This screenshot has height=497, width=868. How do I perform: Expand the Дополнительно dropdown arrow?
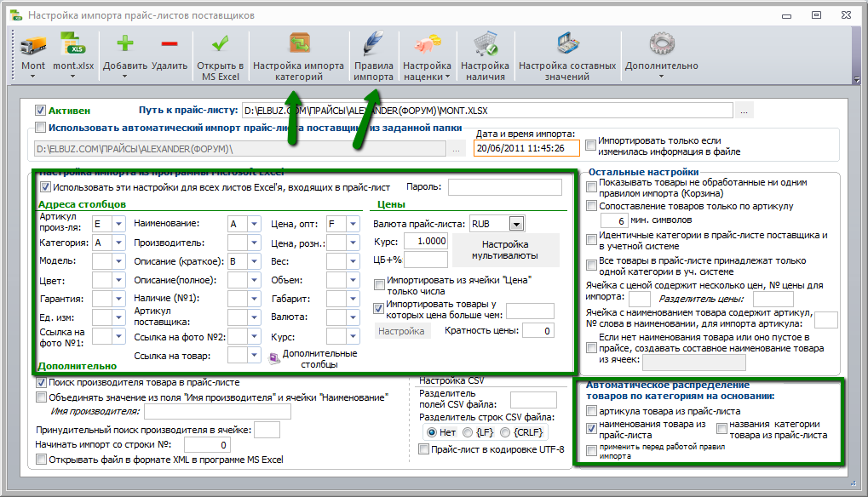tap(662, 77)
